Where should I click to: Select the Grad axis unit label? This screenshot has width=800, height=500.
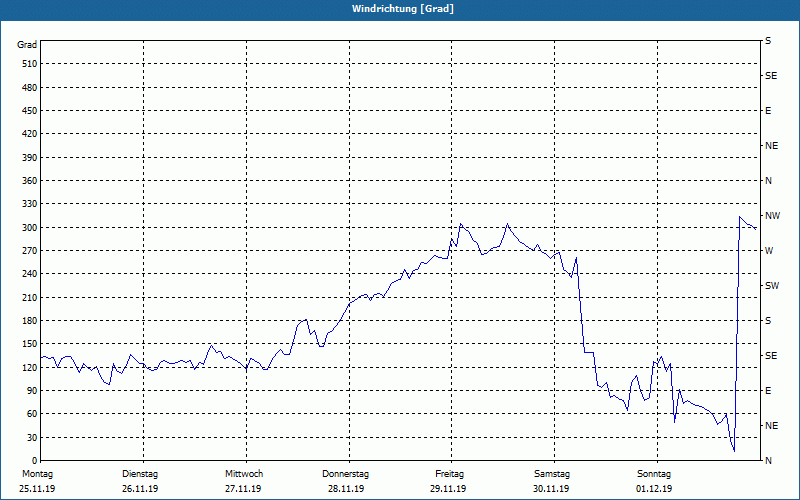[27, 45]
